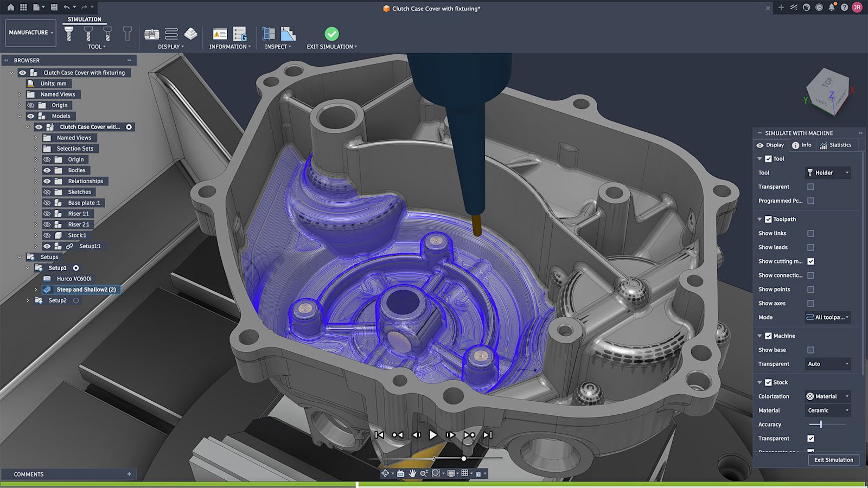
Task: Jump to start of simulation
Action: click(379, 435)
